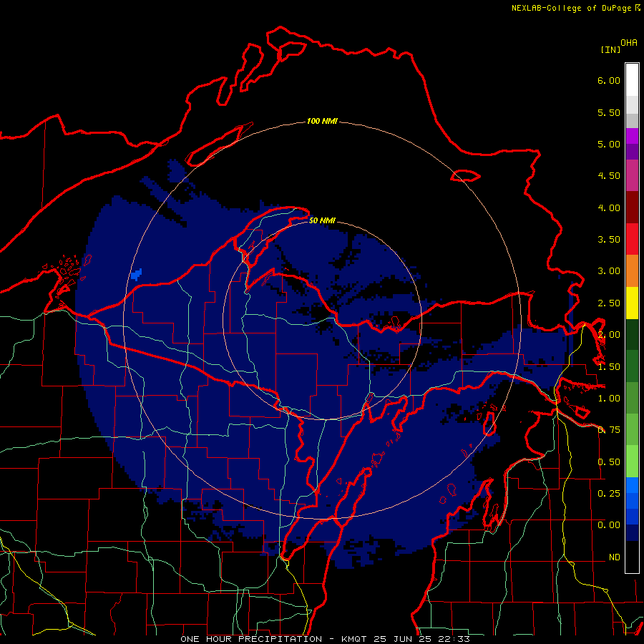Image resolution: width=644 pixels, height=644 pixels.
Task: Click the 2.50 legend value
Action: tap(609, 303)
